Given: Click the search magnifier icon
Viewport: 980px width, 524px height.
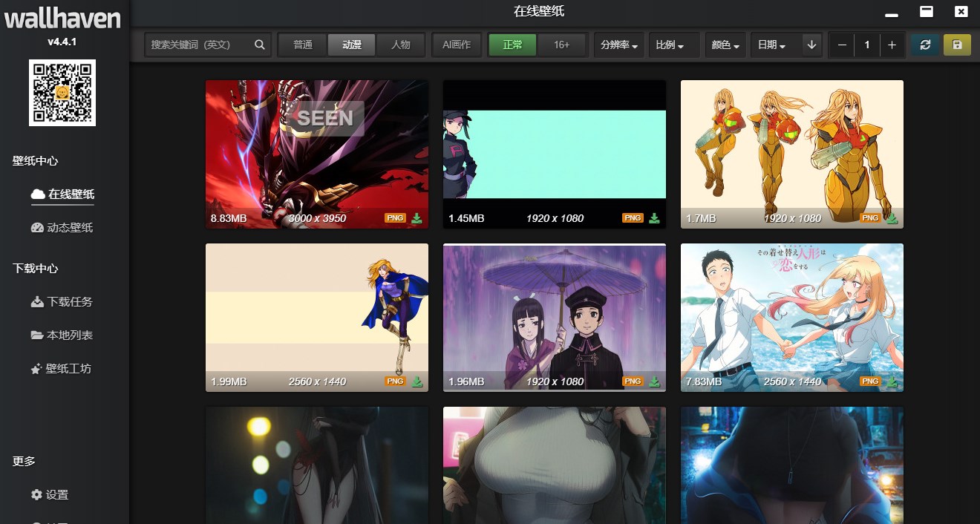Looking at the screenshot, I should [259, 45].
